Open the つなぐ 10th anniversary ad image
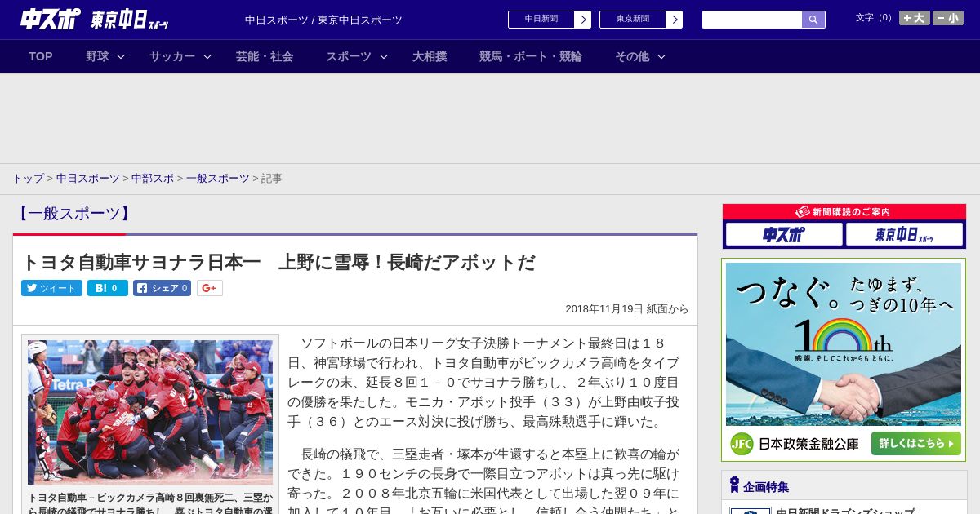Screen dimensions: 980x514 844,343
